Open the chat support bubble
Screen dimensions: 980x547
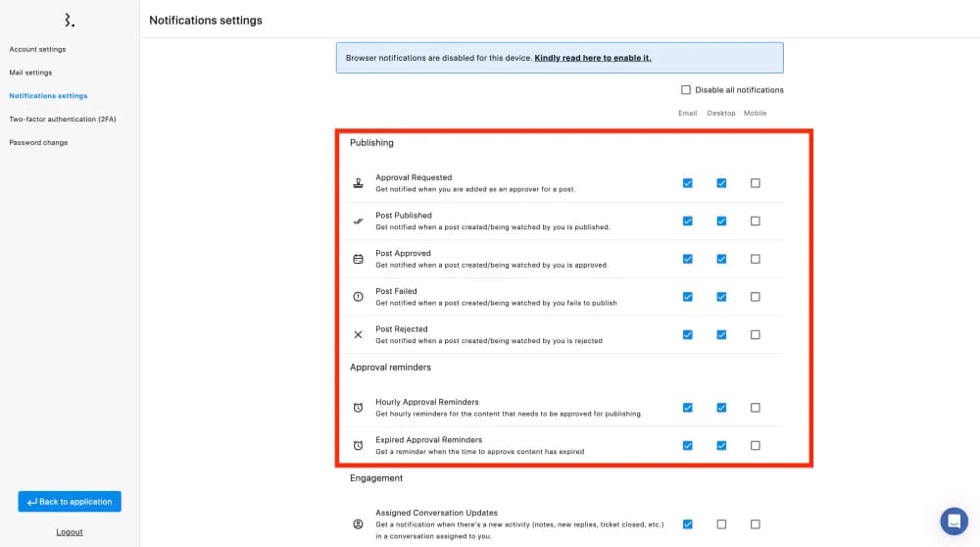point(953,521)
